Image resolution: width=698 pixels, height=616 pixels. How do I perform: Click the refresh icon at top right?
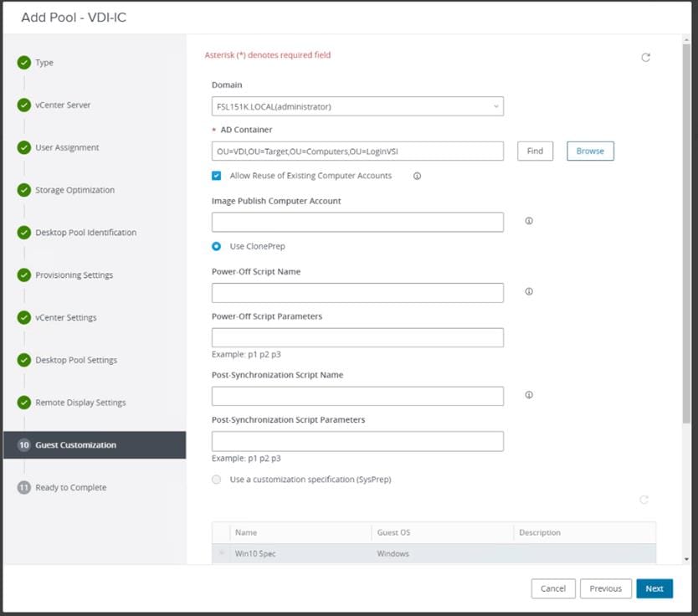[645, 58]
